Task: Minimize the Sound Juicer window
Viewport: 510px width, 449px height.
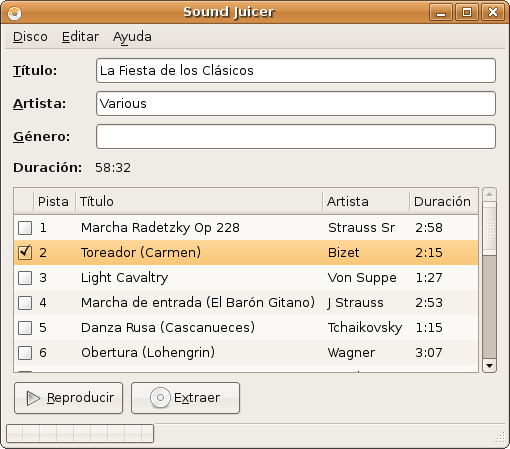Action: (441, 13)
